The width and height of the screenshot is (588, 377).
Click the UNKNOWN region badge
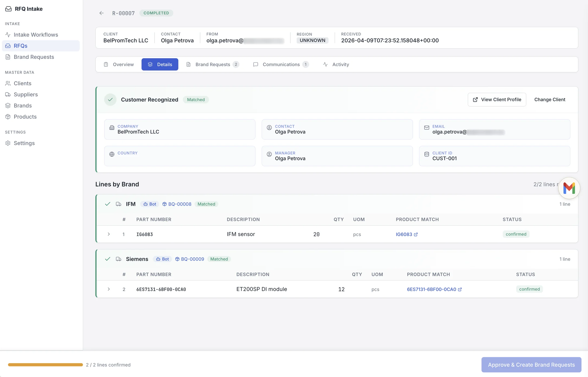[x=312, y=40]
